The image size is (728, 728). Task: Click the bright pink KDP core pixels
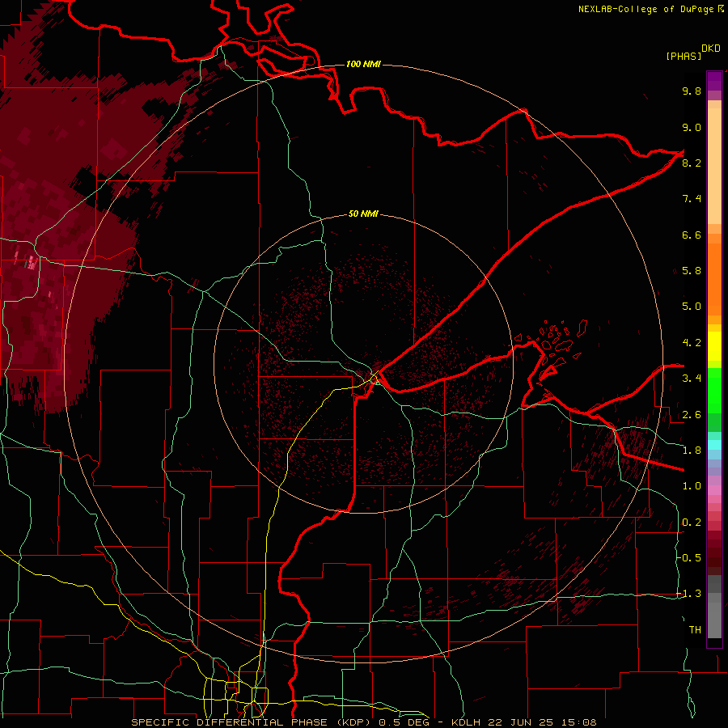(32, 262)
